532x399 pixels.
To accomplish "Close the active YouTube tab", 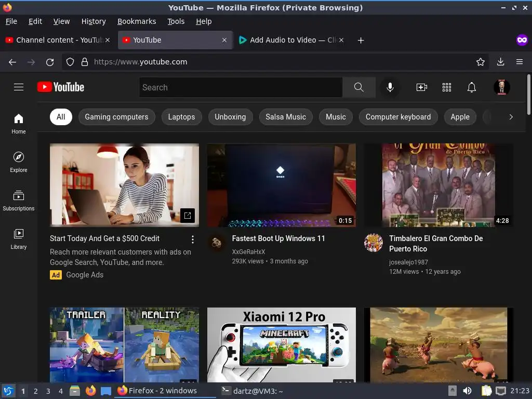I will click(x=224, y=40).
